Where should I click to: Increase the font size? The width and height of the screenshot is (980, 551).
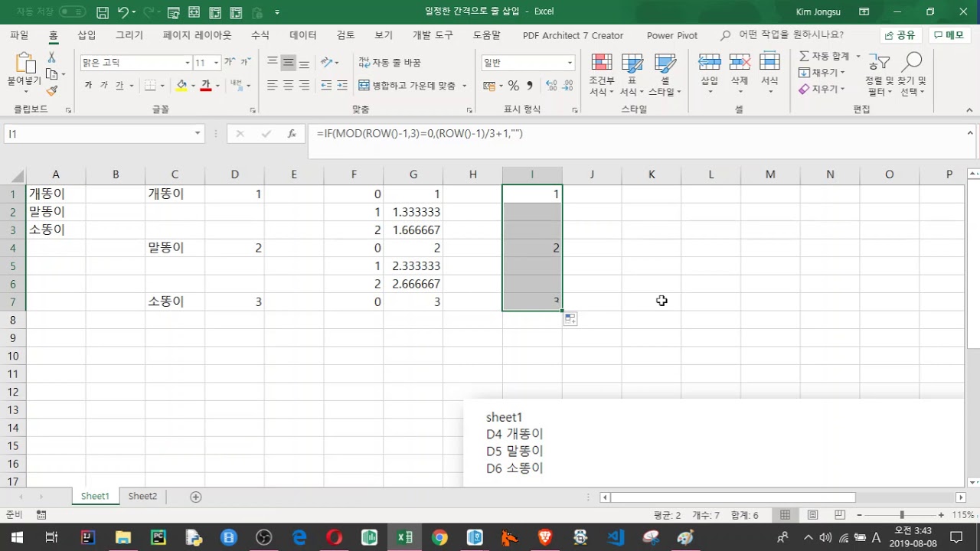click(x=229, y=62)
